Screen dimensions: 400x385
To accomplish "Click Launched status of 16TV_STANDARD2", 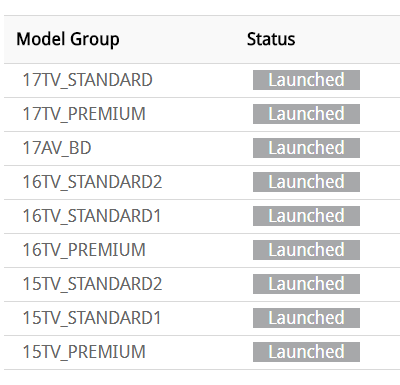I will click(x=306, y=182).
